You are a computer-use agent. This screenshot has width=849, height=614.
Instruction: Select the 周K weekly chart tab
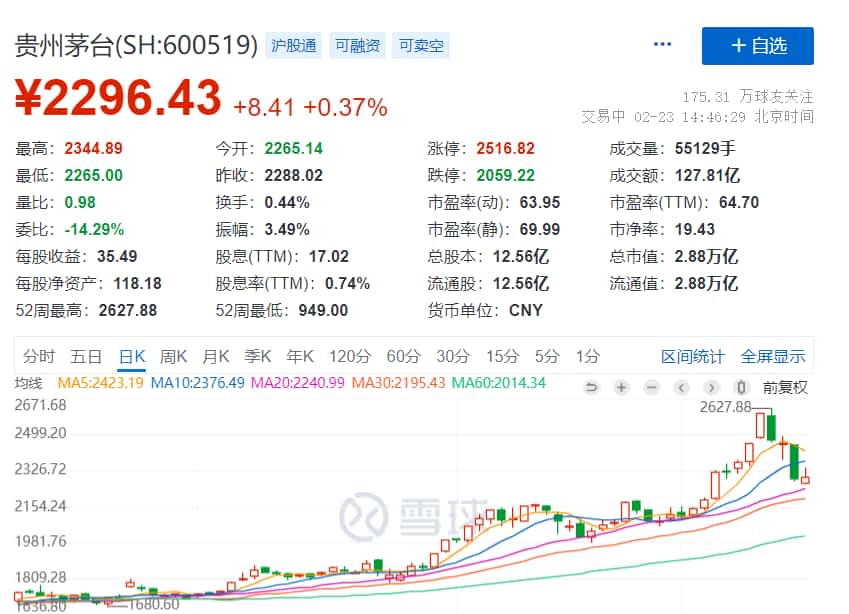(x=174, y=356)
